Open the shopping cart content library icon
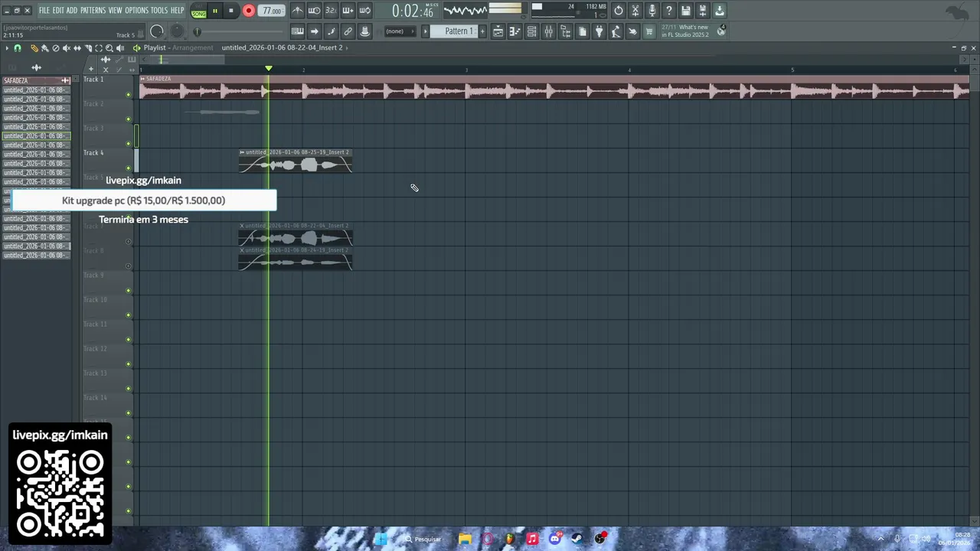The image size is (980, 551). (649, 31)
